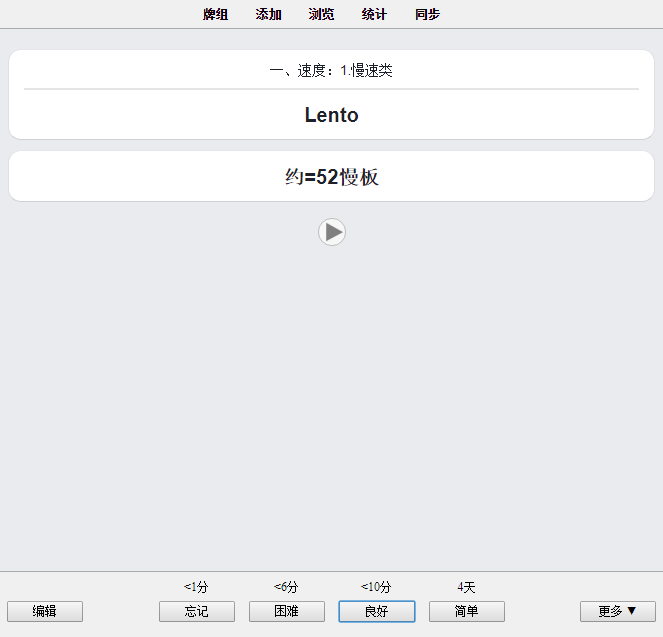Expand the 更多 more options dropdown
This screenshot has width=663, height=637.
tap(618, 611)
